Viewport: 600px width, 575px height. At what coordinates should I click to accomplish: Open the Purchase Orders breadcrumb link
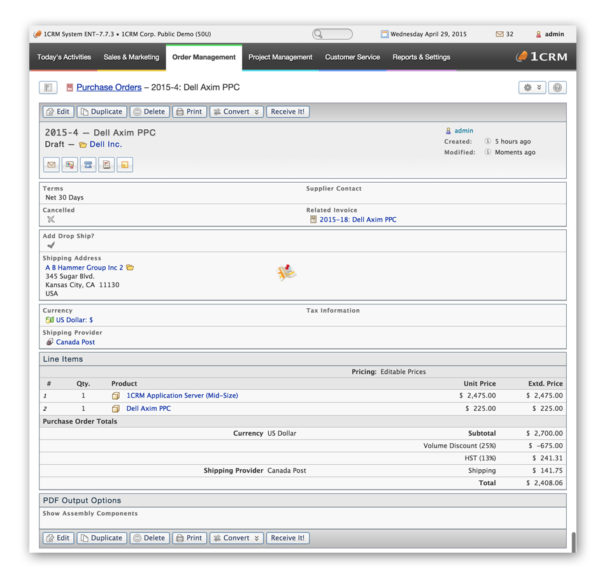point(108,88)
